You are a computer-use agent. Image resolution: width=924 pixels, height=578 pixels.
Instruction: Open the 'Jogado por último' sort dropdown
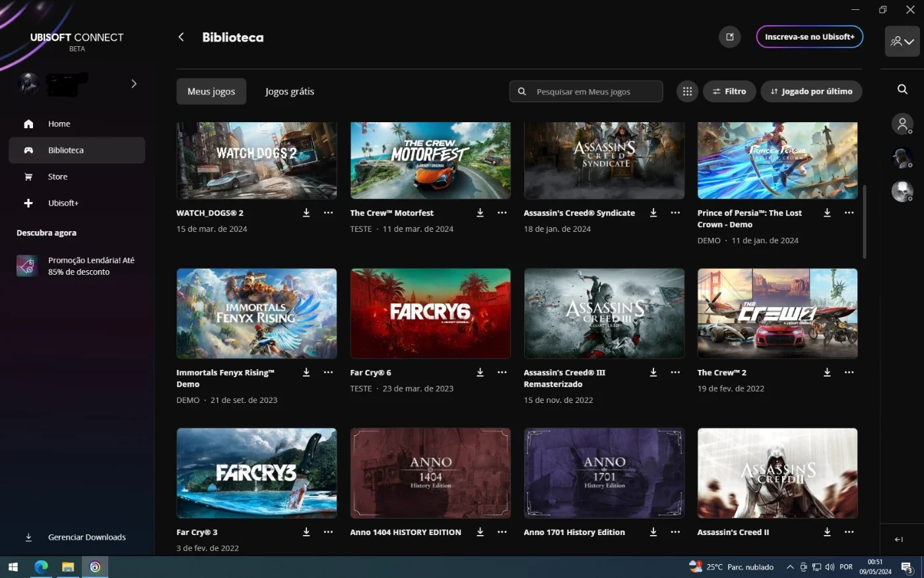click(x=811, y=92)
